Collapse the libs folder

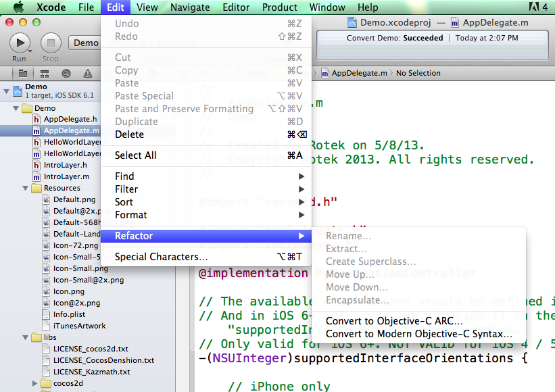[x=26, y=337]
